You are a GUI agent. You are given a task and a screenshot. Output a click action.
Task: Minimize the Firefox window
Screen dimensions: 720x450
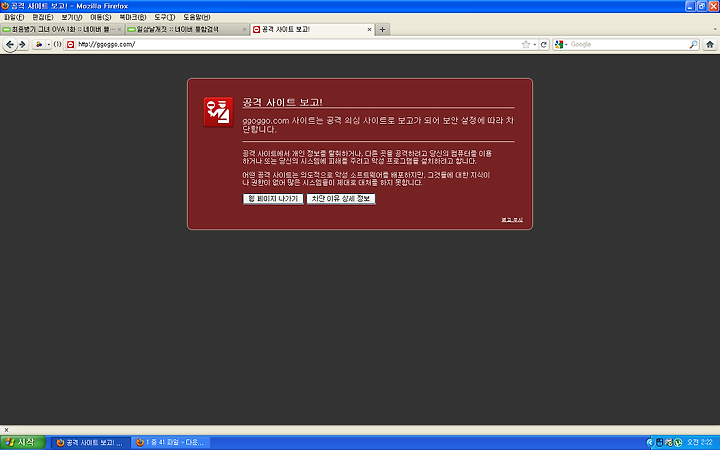pyautogui.click(x=690, y=6)
